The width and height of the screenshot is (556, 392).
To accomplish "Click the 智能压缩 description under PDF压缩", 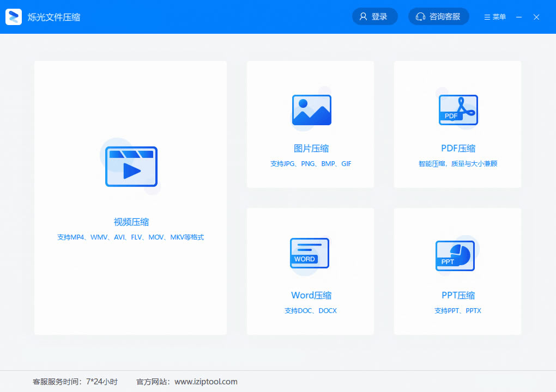I will (x=458, y=163).
